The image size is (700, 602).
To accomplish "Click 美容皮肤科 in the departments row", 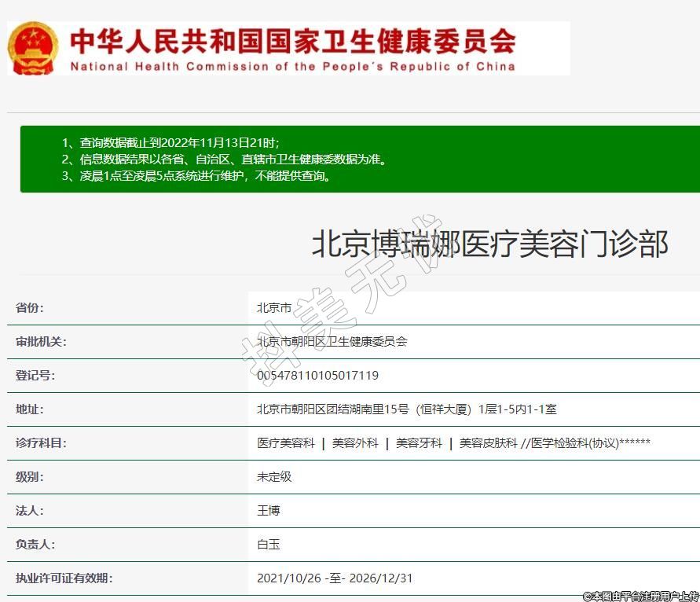I will tap(488, 443).
